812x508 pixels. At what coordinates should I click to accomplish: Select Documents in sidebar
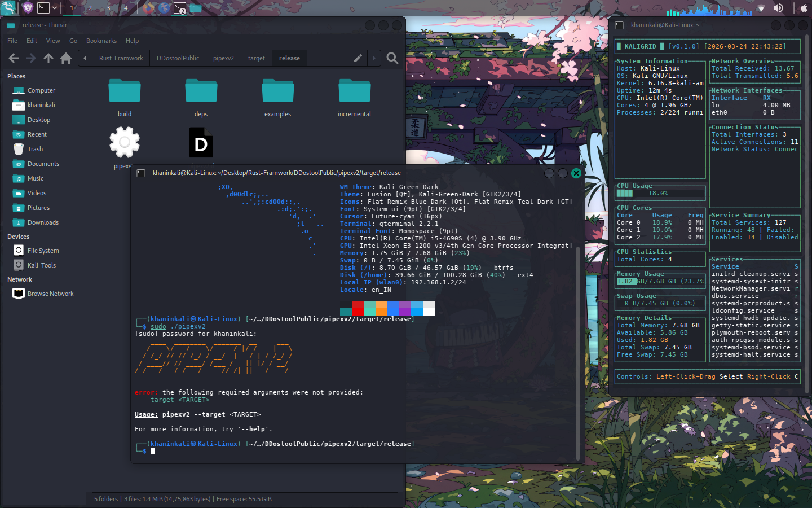coord(43,164)
